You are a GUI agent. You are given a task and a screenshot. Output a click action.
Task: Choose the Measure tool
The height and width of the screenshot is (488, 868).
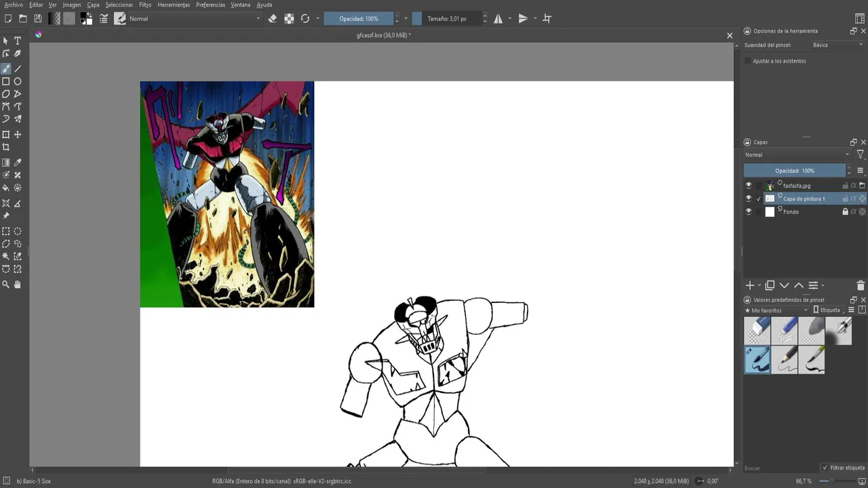[x=18, y=203]
